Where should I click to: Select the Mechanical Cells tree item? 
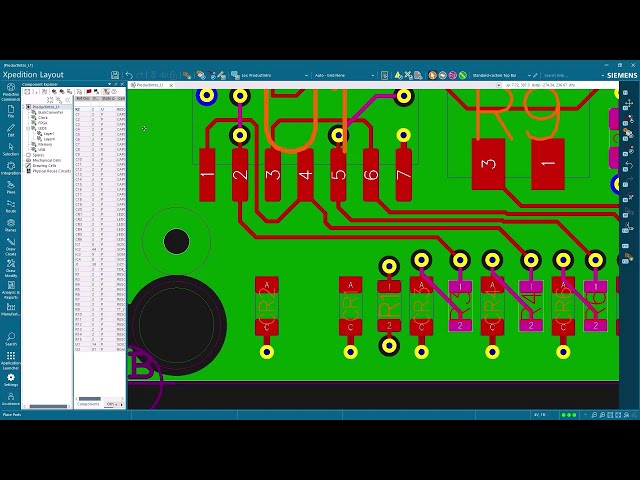click(x=47, y=160)
